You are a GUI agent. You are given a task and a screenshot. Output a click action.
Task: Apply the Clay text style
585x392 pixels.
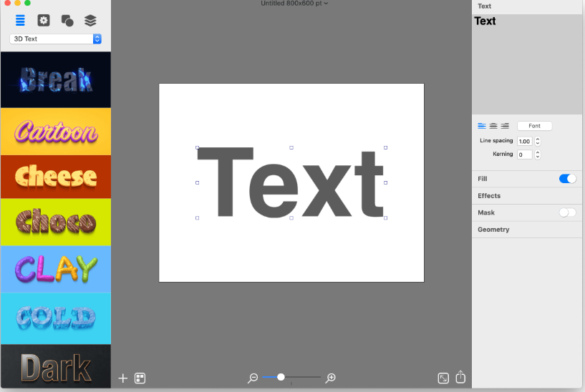[x=56, y=269]
